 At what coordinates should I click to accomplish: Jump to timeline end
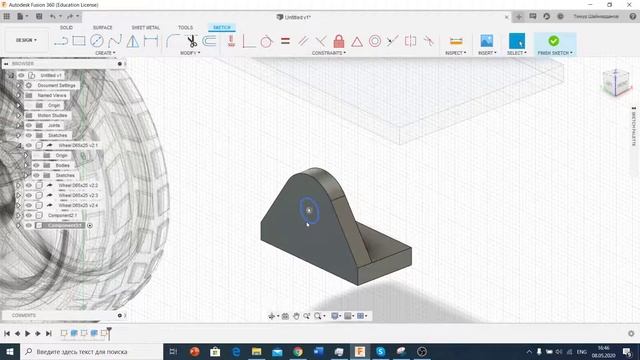pos(48,333)
